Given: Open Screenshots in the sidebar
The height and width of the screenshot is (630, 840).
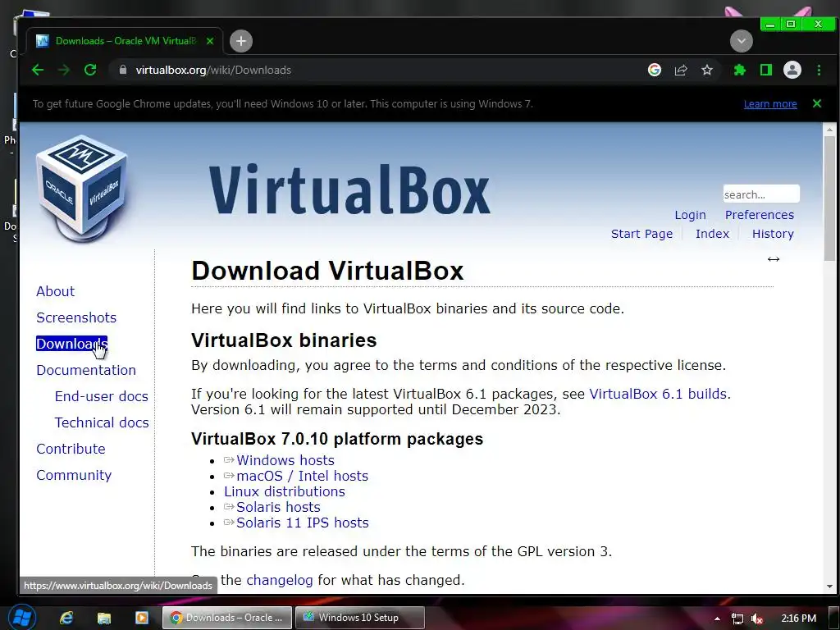Looking at the screenshot, I should pyautogui.click(x=76, y=317).
